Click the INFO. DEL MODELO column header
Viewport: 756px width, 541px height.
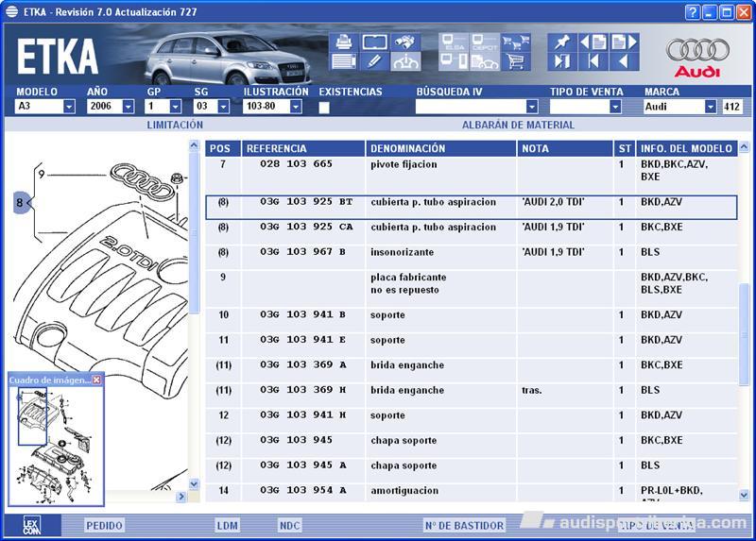tap(687, 148)
